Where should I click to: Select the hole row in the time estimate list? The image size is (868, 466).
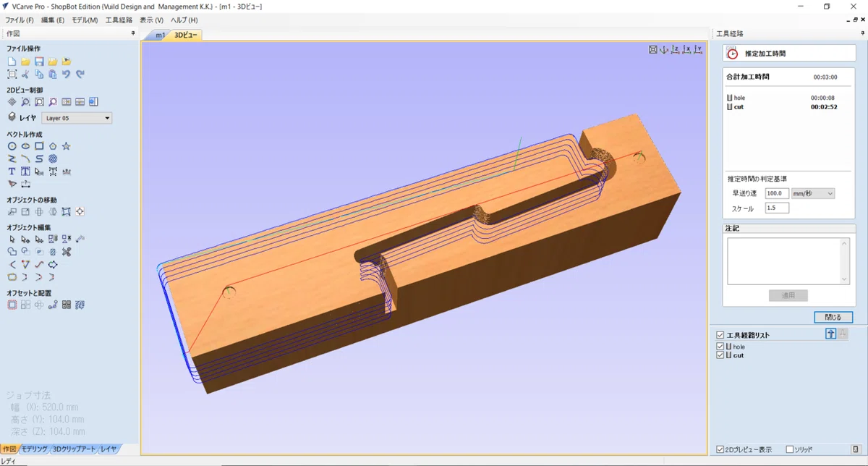click(x=788, y=98)
